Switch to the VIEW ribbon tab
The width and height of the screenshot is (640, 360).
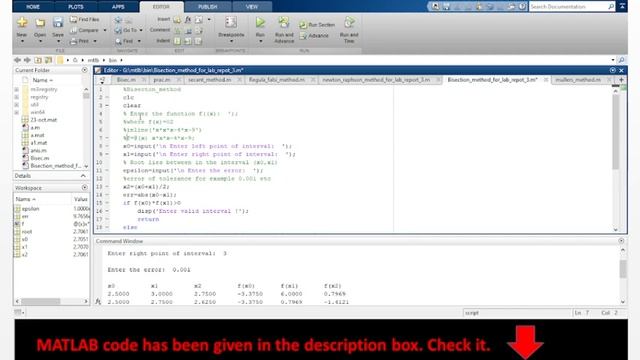252,7
